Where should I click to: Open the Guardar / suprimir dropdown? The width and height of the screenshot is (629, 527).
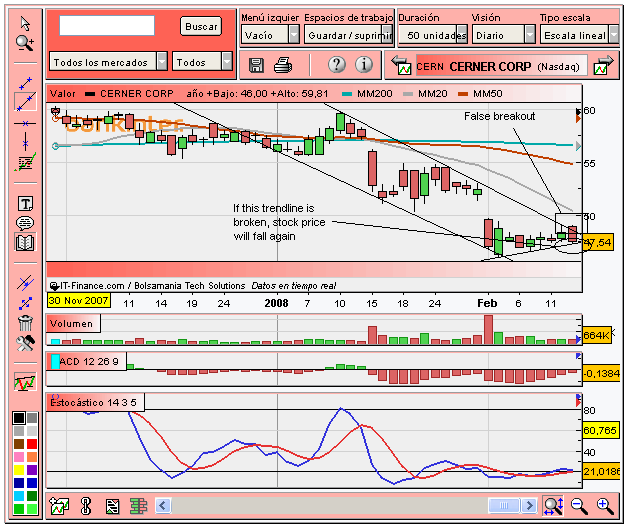tap(348, 35)
